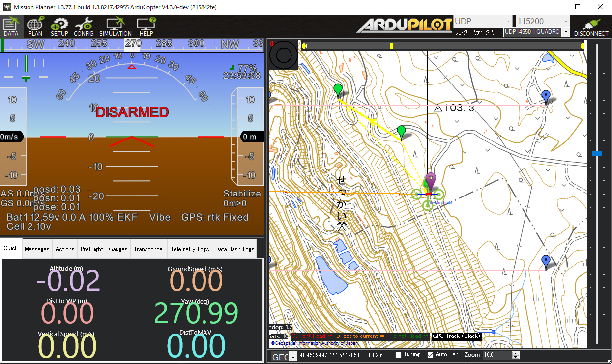Switch to the DataFlash Logs tab

(x=234, y=249)
